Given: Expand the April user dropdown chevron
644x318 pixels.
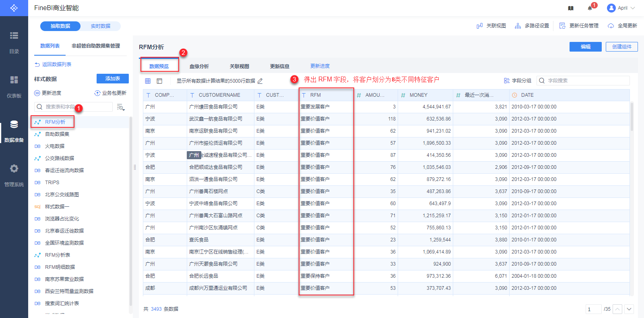Looking at the screenshot, I should [633, 8].
